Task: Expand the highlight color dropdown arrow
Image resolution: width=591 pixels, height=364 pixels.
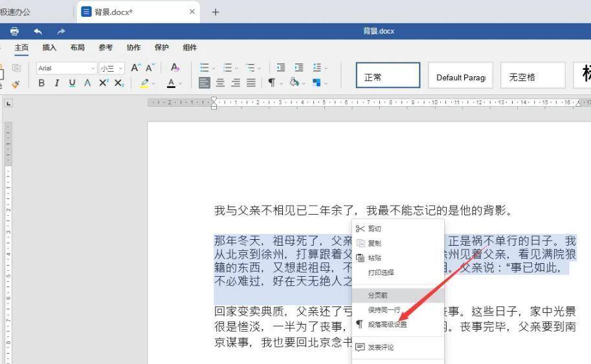Action: click(x=153, y=83)
